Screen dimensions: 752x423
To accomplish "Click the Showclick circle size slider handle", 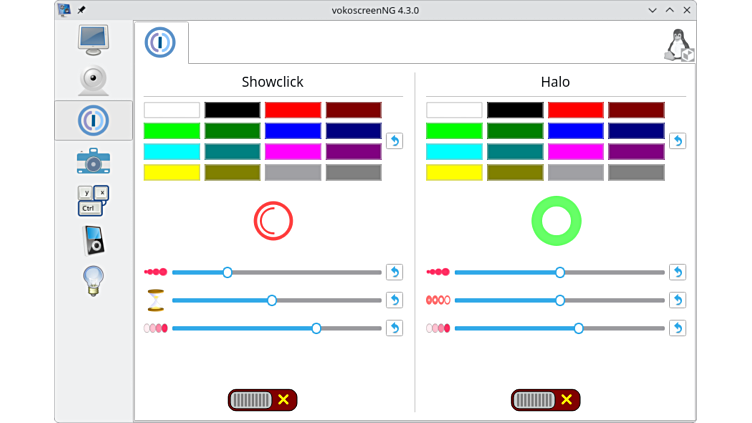I will click(227, 272).
